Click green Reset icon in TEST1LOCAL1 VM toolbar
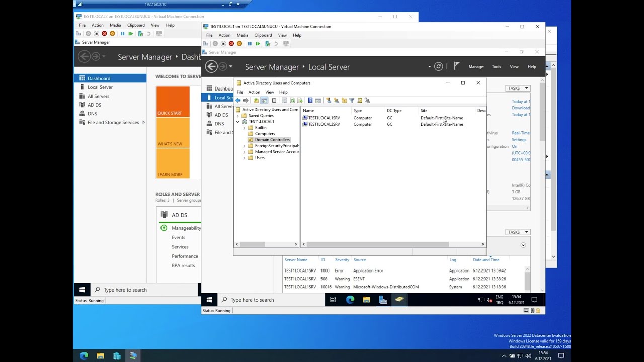This screenshot has height=362, width=644. (x=258, y=44)
